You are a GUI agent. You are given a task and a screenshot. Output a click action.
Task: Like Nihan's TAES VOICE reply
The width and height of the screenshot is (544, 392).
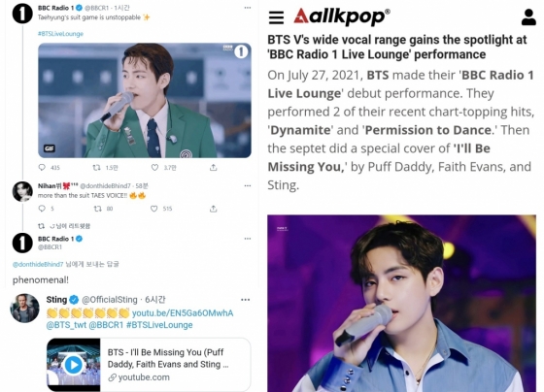[154, 209]
